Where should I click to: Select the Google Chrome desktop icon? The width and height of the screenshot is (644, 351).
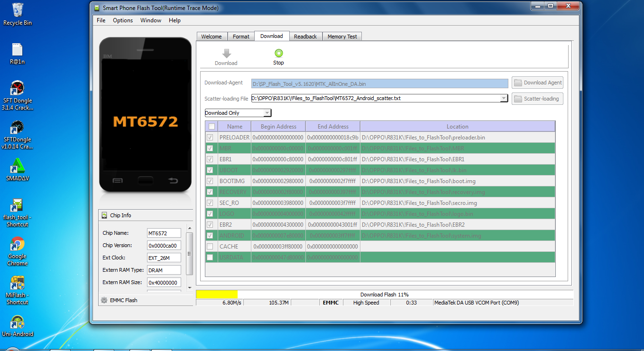click(x=18, y=251)
